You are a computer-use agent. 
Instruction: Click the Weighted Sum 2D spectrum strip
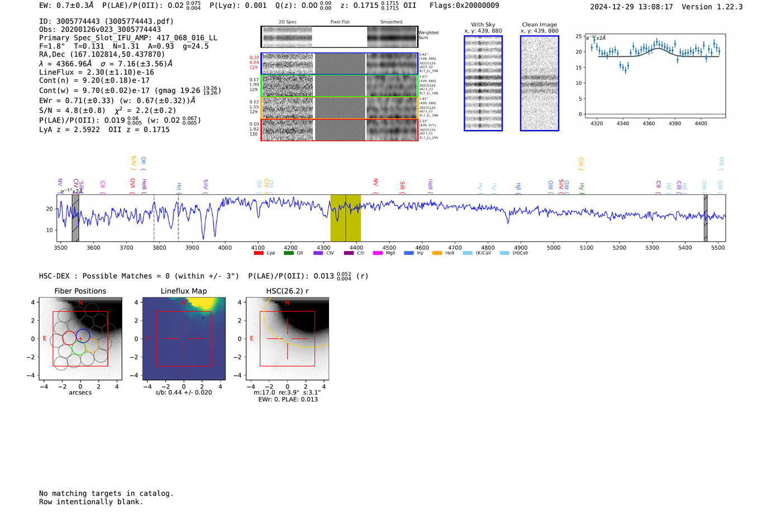click(339, 37)
